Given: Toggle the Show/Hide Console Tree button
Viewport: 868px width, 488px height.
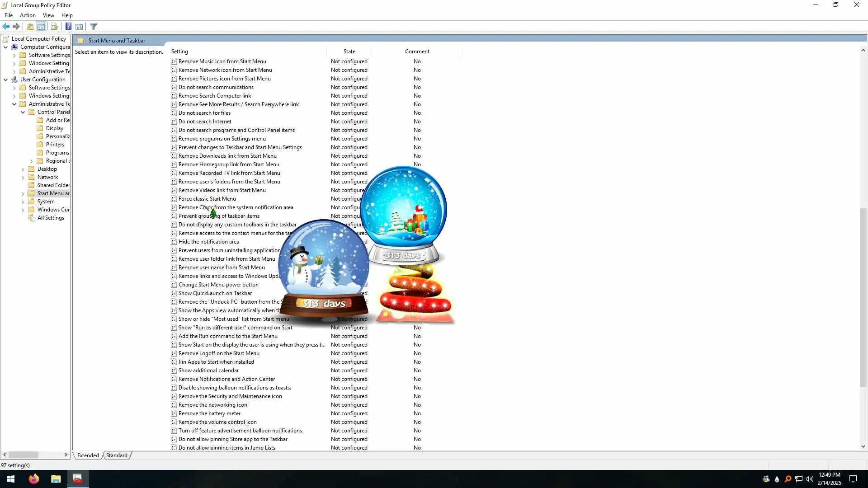Looking at the screenshot, I should pyautogui.click(x=41, y=27).
